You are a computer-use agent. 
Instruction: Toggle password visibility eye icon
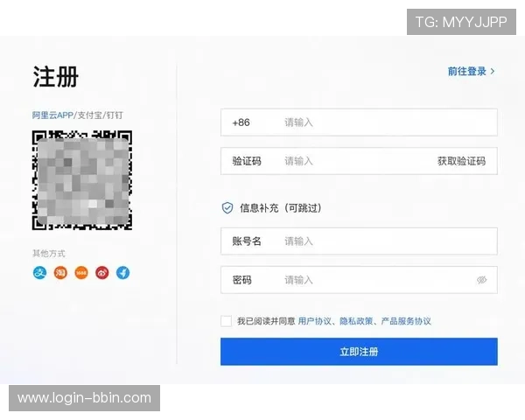481,280
